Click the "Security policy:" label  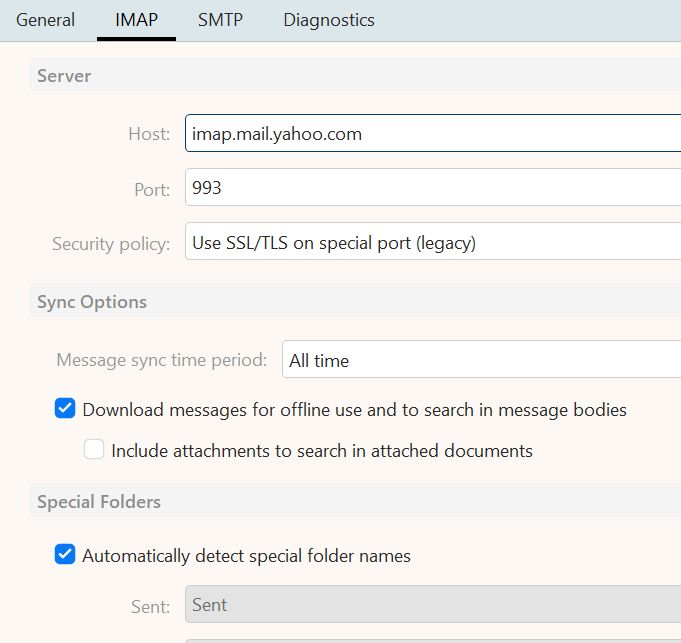click(111, 243)
